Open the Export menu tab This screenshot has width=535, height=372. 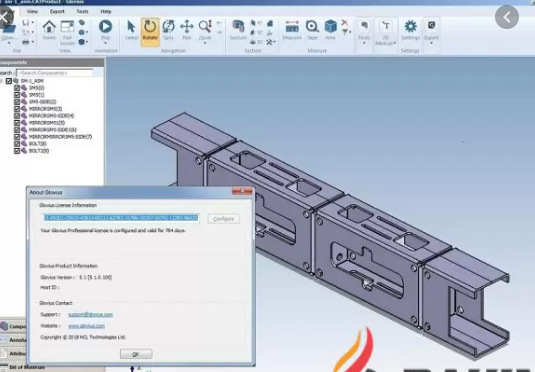57,11
